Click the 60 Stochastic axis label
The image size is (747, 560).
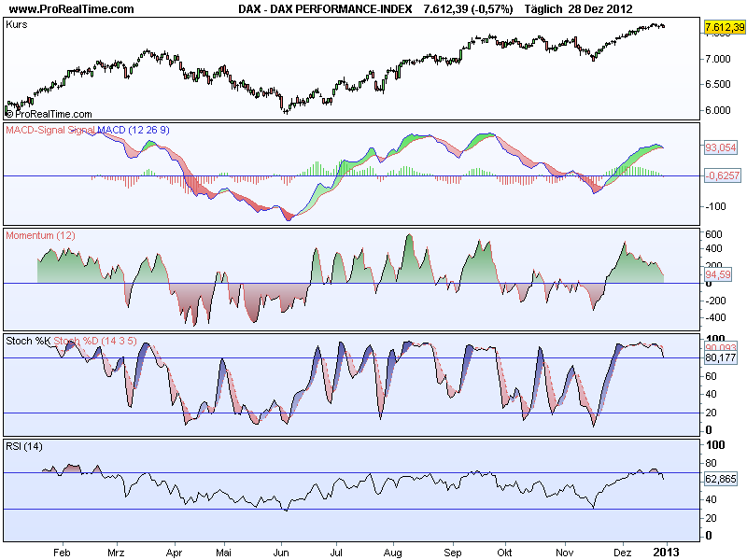tap(711, 376)
